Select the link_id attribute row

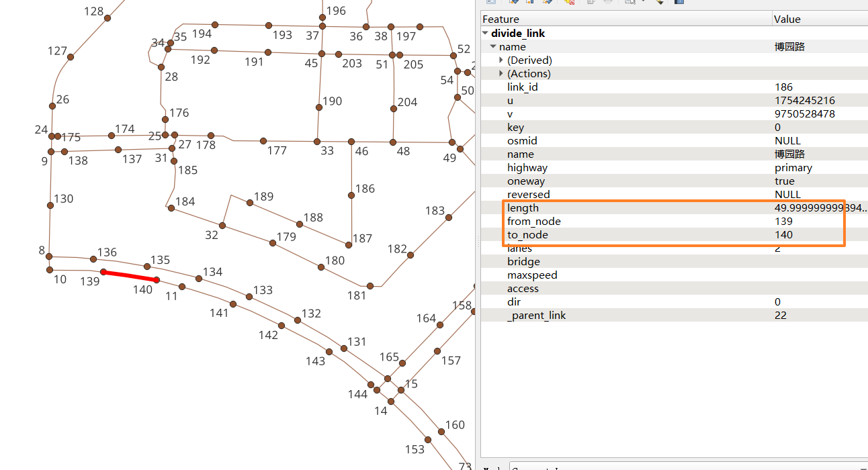(x=675, y=87)
